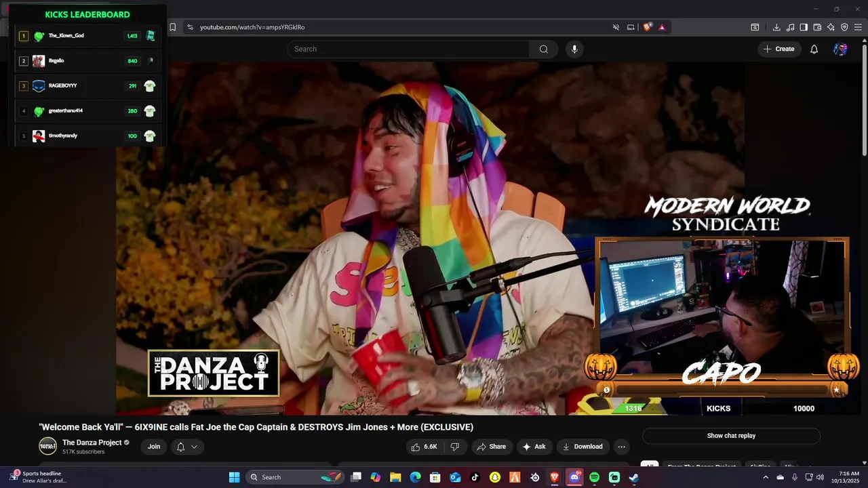The width and height of the screenshot is (868, 488).
Task: Open Brave VPN shield icon in toolbar
Action: coord(844,27)
